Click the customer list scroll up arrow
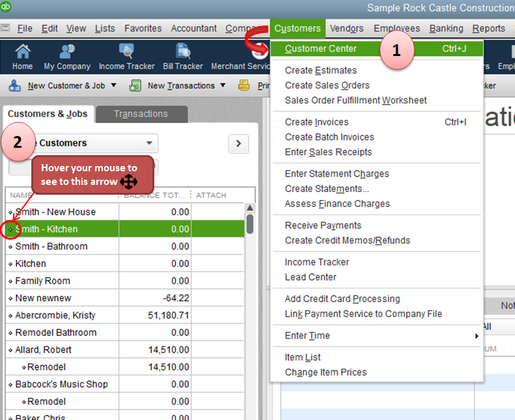Viewport: 515px width, 420px height. [x=250, y=208]
